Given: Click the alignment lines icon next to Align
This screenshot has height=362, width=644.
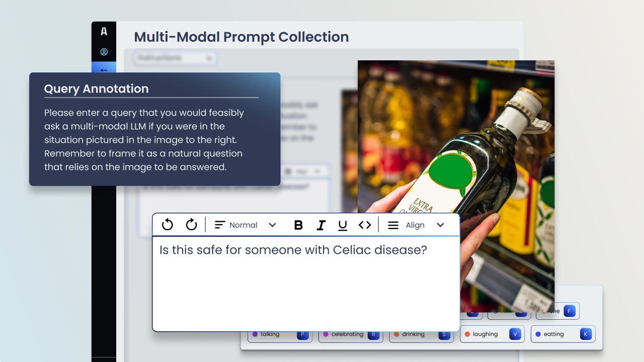Looking at the screenshot, I should click(x=393, y=225).
